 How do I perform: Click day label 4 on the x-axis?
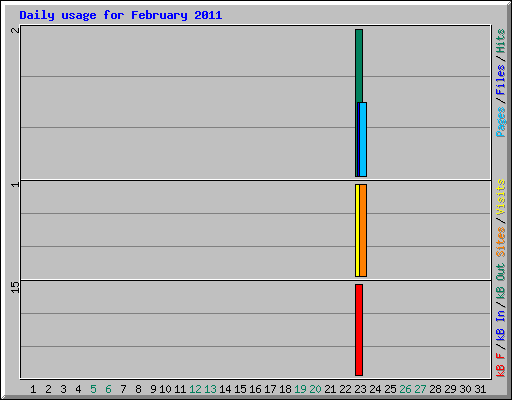pyautogui.click(x=78, y=389)
